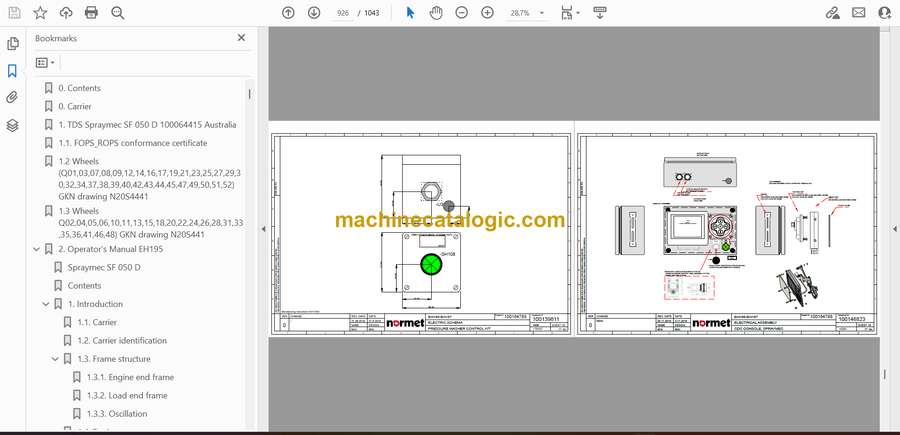Open bookmark 1.1. Carrier
900x435 pixels.
coord(97,322)
